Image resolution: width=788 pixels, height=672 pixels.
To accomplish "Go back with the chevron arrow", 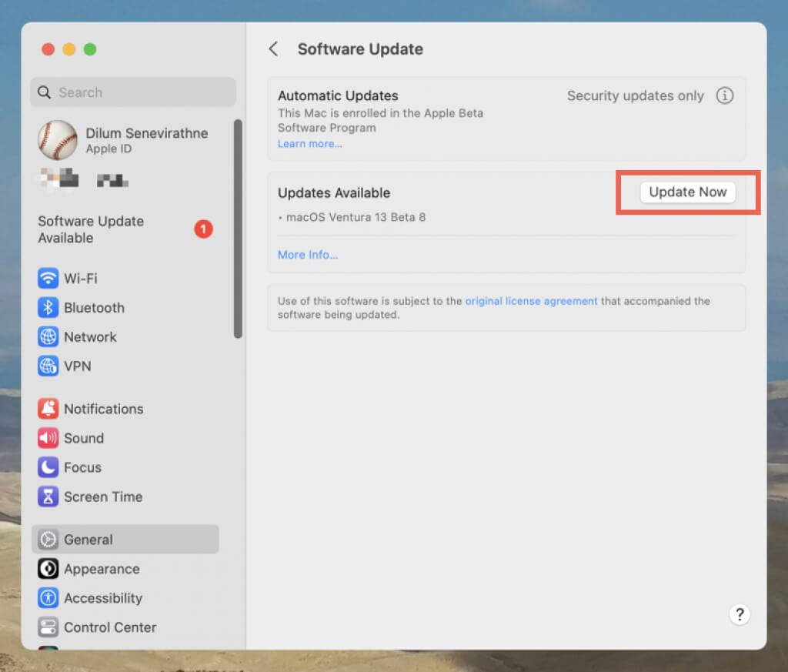I will [273, 49].
